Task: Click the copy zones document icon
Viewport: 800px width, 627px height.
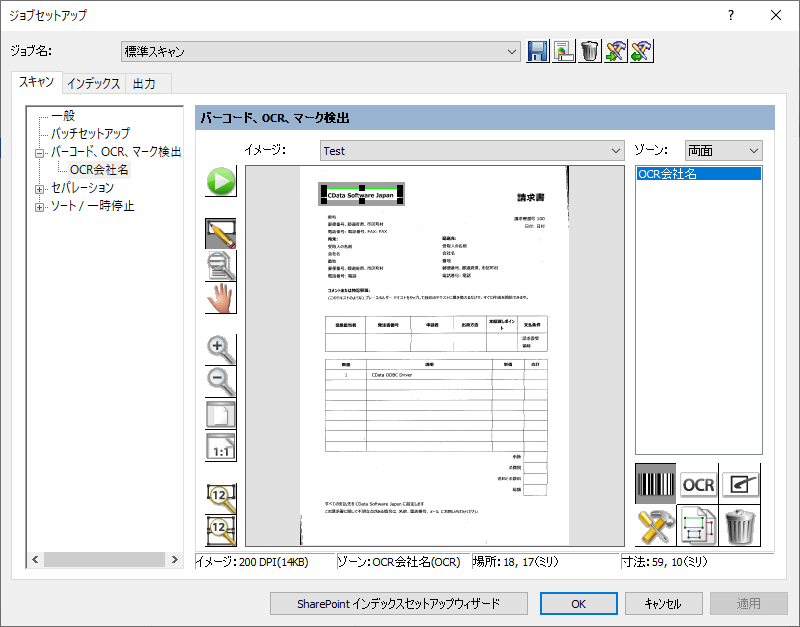Action: (x=698, y=526)
